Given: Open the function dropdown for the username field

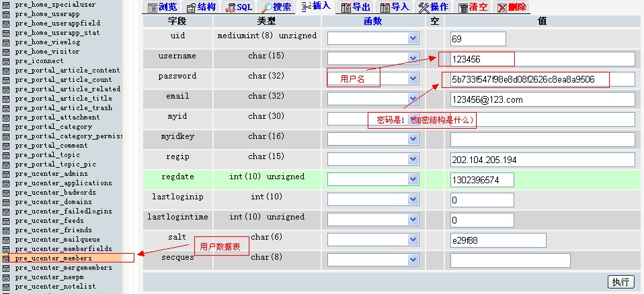Looking at the screenshot, I should pyautogui.click(x=373, y=58).
